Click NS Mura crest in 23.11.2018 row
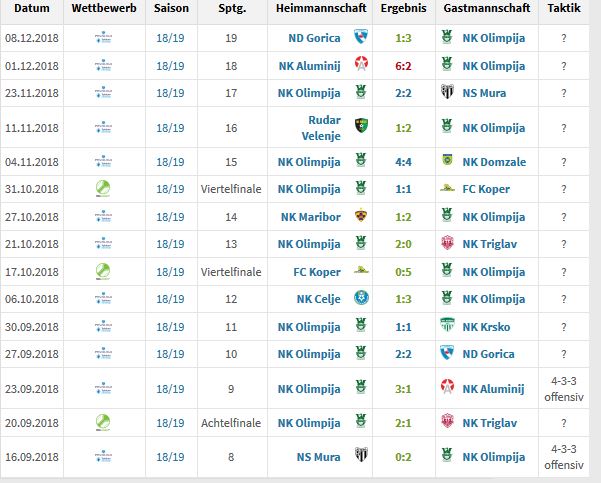This screenshot has width=601, height=483. (x=447, y=92)
